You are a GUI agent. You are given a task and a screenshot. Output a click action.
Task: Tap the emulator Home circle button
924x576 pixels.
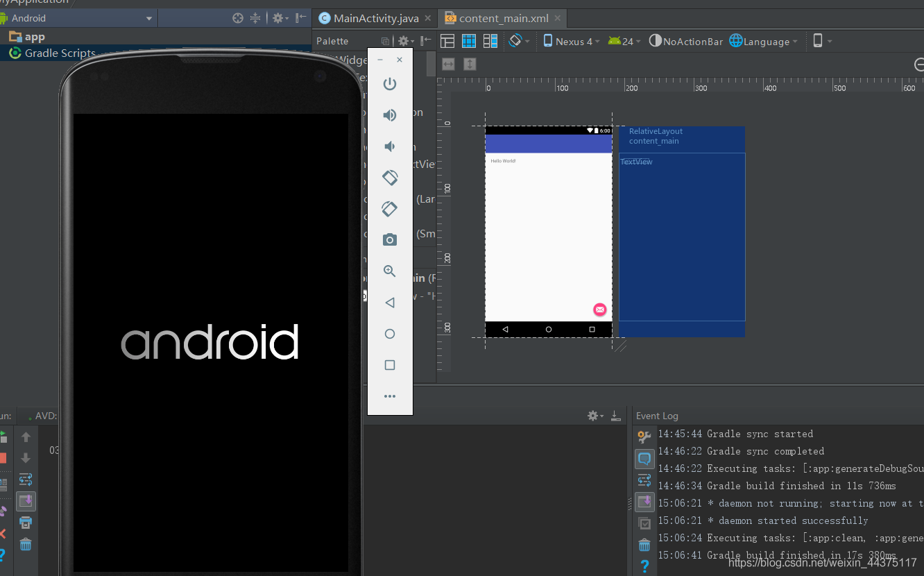pos(390,334)
